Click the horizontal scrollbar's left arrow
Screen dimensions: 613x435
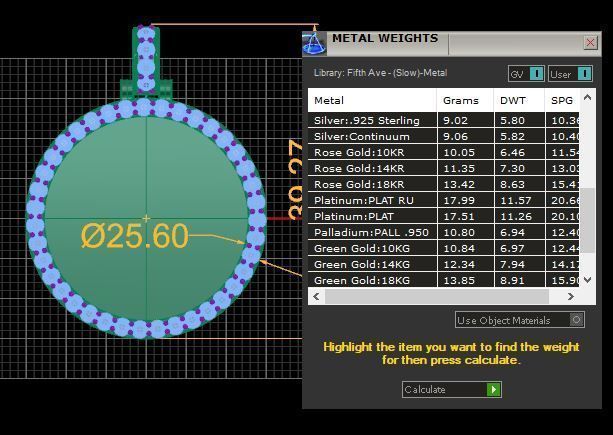(x=316, y=297)
